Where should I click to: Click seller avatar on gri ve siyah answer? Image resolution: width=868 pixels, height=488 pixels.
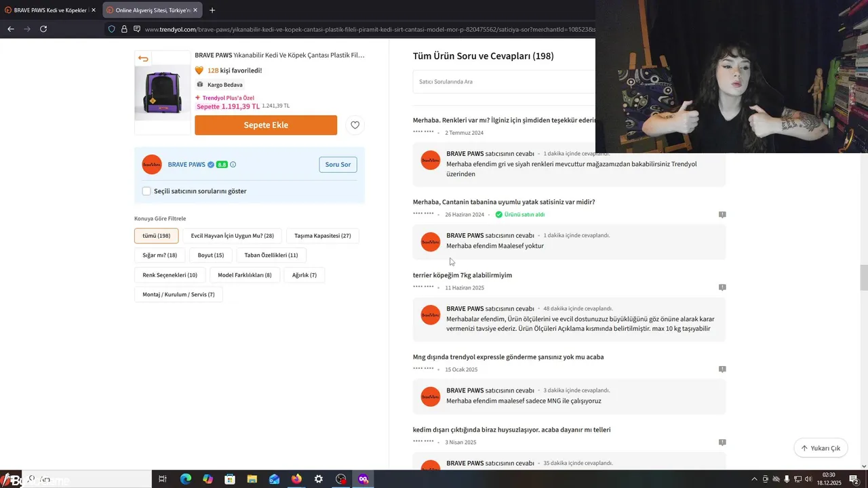[431, 160]
